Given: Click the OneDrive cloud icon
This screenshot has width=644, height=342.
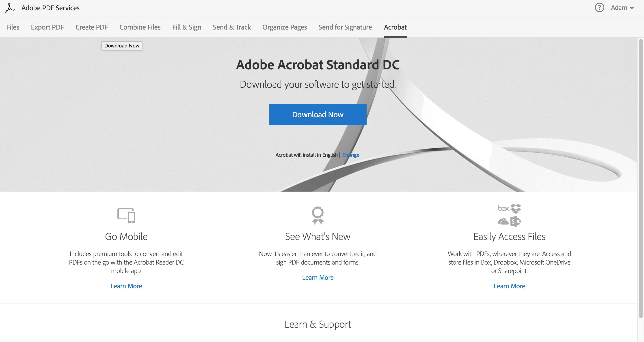Looking at the screenshot, I should click(x=503, y=221).
